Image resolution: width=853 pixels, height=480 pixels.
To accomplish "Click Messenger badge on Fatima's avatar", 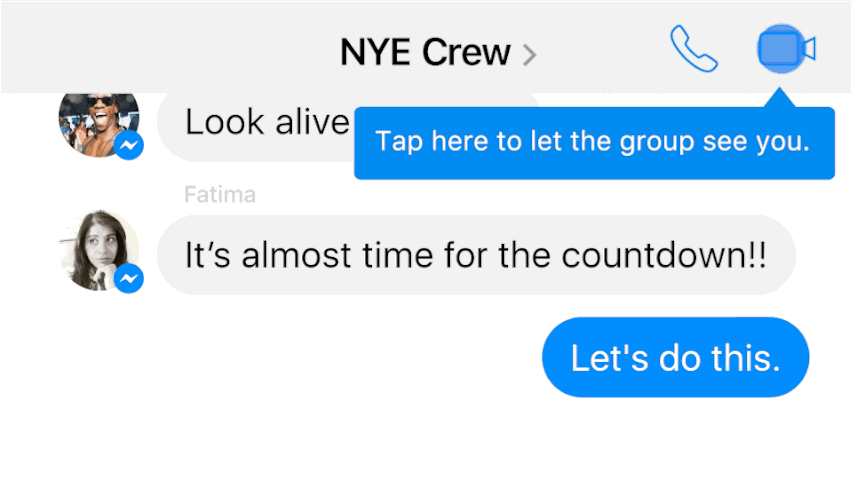I will coord(129,279).
